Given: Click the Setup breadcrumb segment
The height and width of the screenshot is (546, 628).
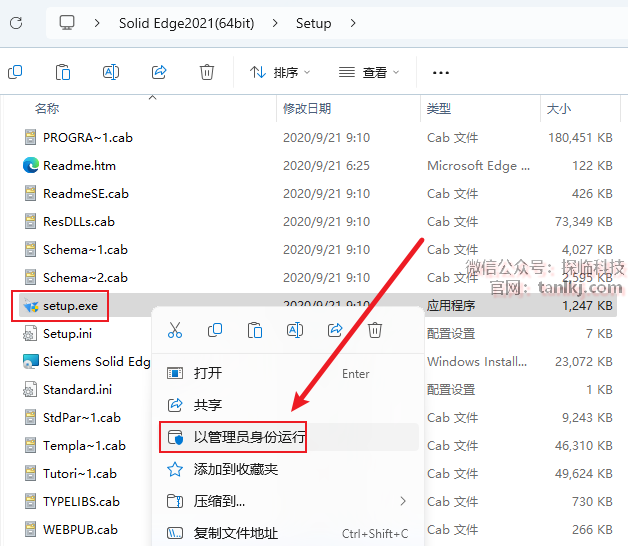Looking at the screenshot, I should (314, 23).
